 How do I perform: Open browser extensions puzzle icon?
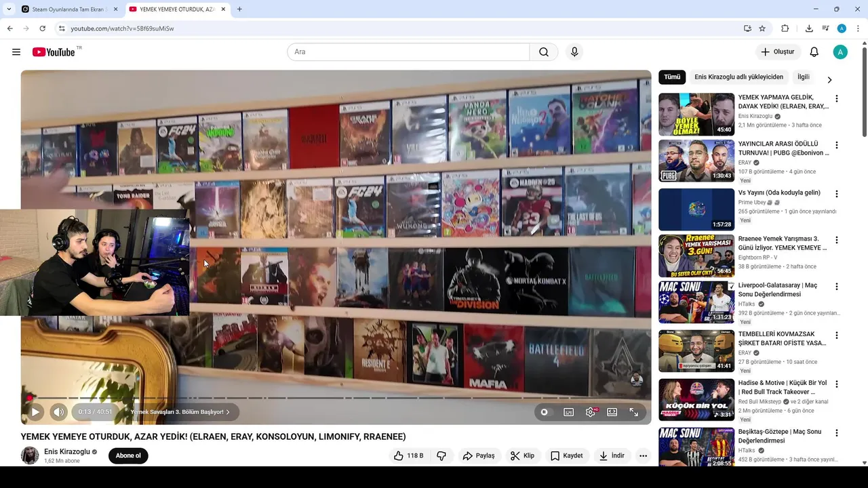tap(785, 28)
